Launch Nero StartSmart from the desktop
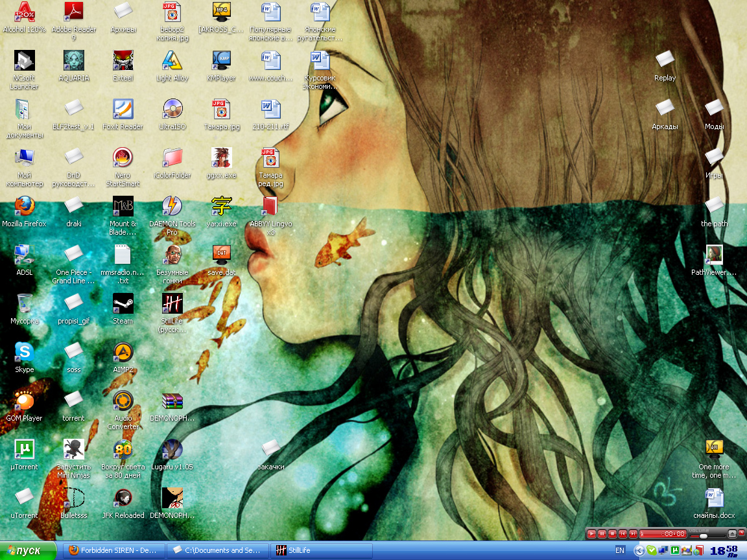 [123, 167]
